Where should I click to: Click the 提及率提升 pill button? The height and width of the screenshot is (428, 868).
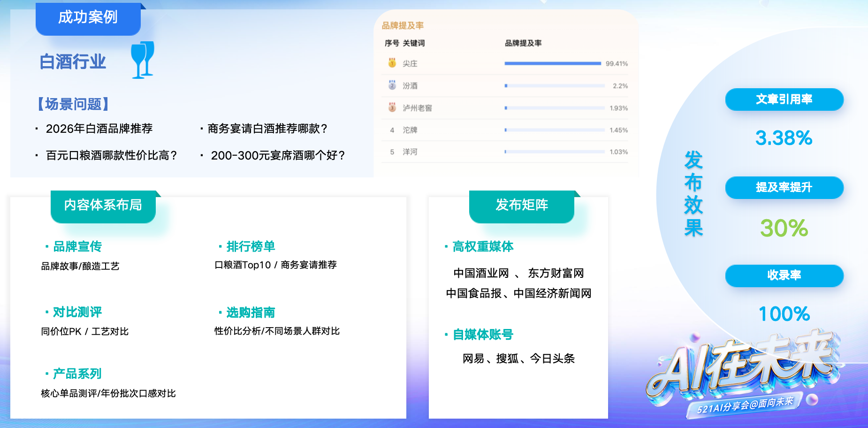(784, 188)
